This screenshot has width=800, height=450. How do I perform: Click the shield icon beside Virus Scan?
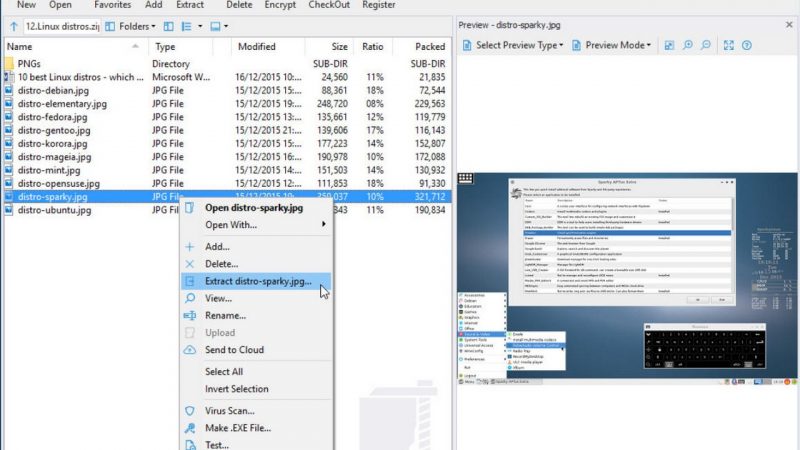click(x=190, y=411)
